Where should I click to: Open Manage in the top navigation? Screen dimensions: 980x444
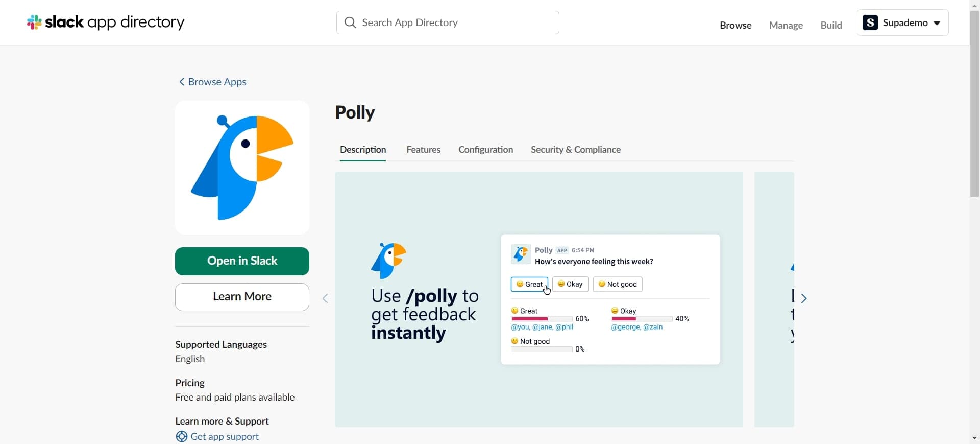[x=786, y=25]
